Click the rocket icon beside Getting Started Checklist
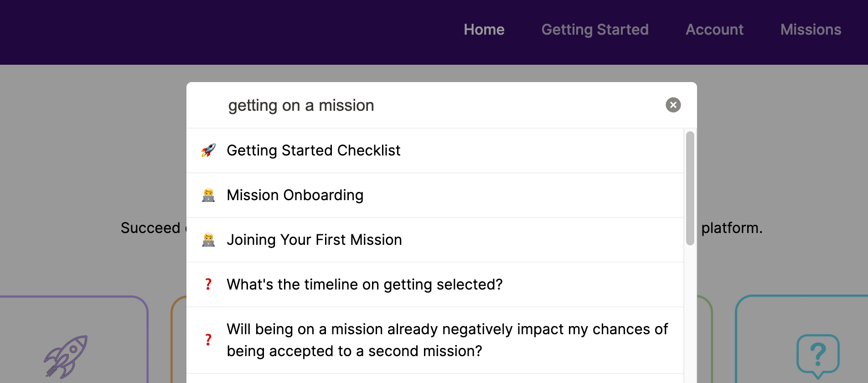 tap(208, 150)
